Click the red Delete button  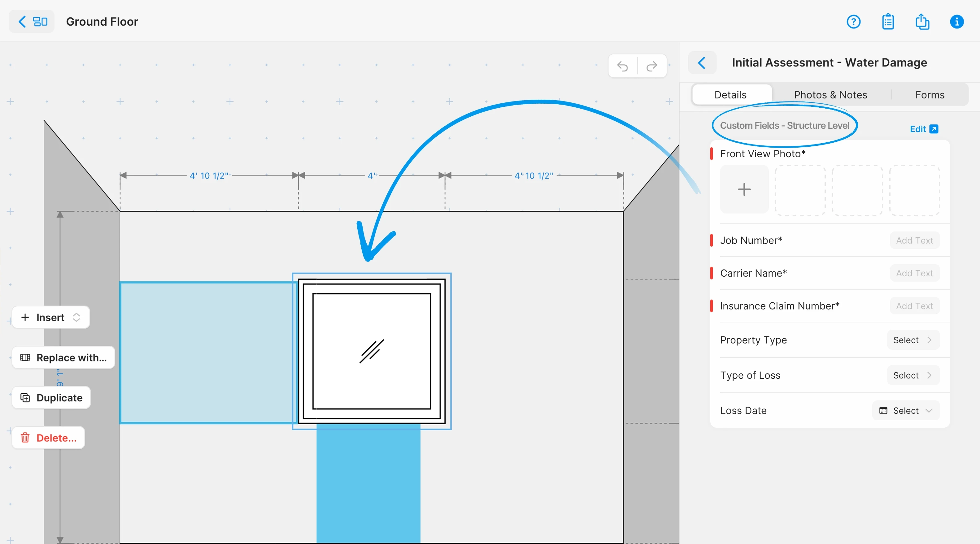[x=49, y=438]
